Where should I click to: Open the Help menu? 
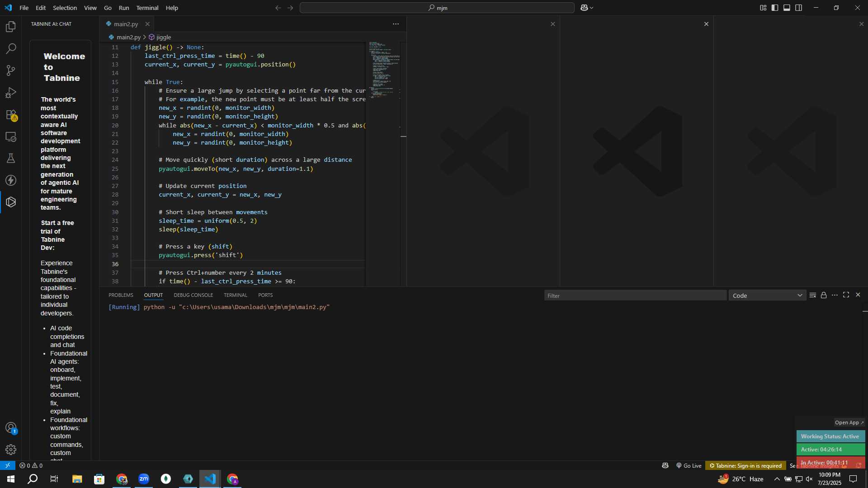[x=172, y=8]
